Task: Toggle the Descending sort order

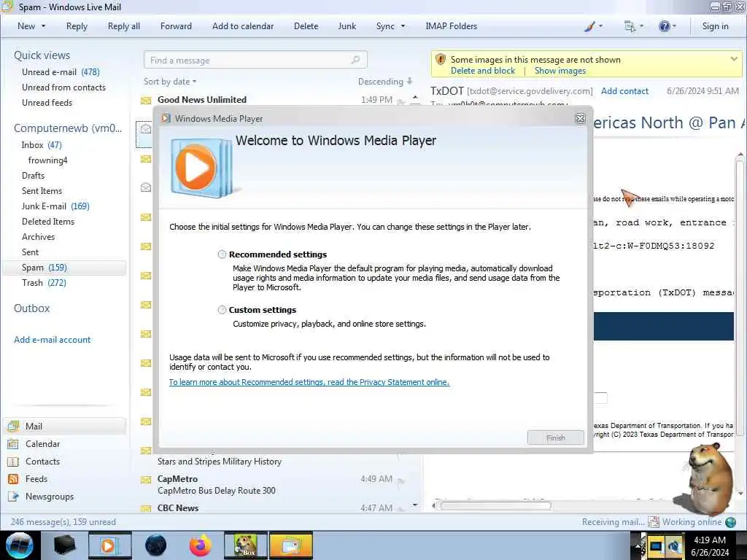Action: (x=385, y=82)
